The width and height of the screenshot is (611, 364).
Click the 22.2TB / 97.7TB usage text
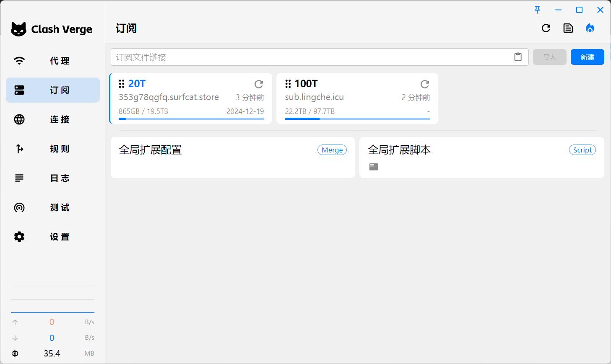click(310, 111)
